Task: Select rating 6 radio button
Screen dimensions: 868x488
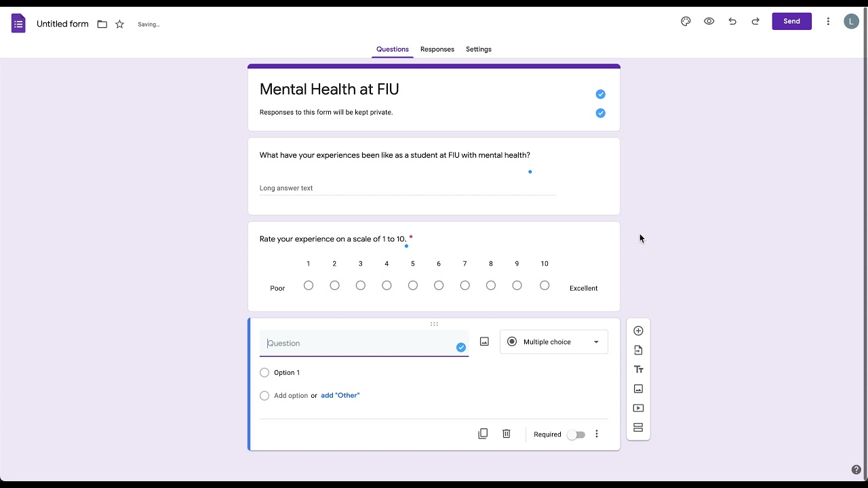Action: pos(439,285)
